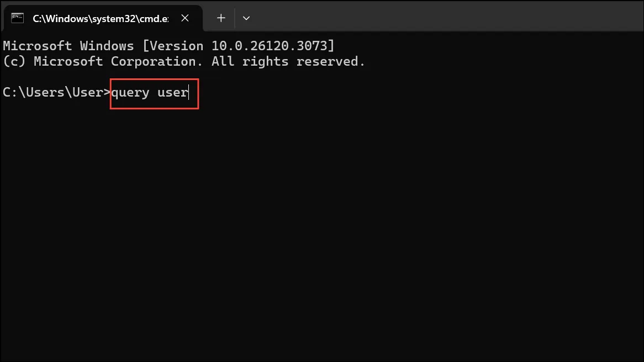Click the typed word "query"
644x362 pixels.
click(130, 93)
